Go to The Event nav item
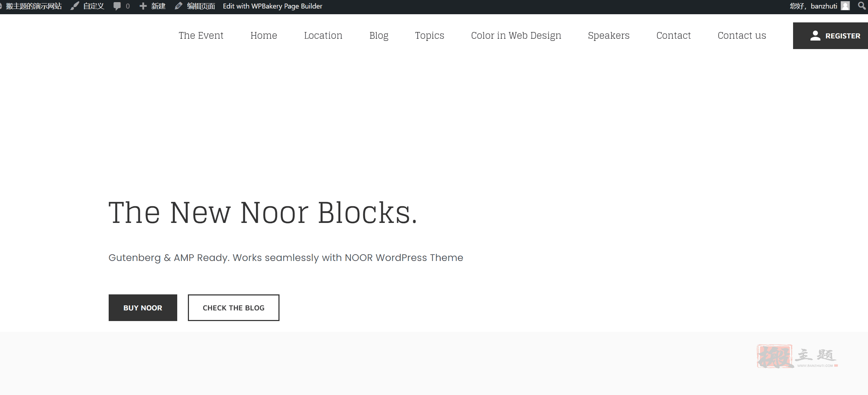 (201, 36)
